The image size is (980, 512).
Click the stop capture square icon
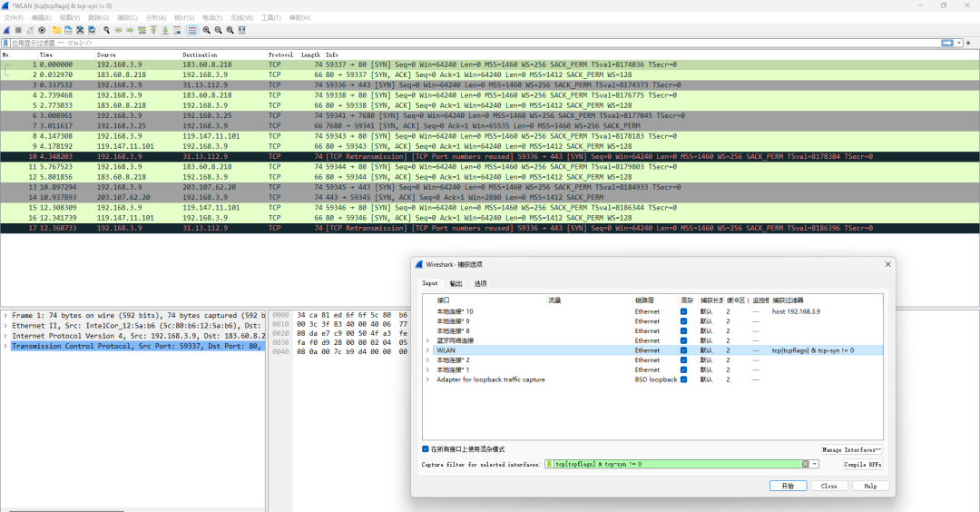(x=18, y=30)
